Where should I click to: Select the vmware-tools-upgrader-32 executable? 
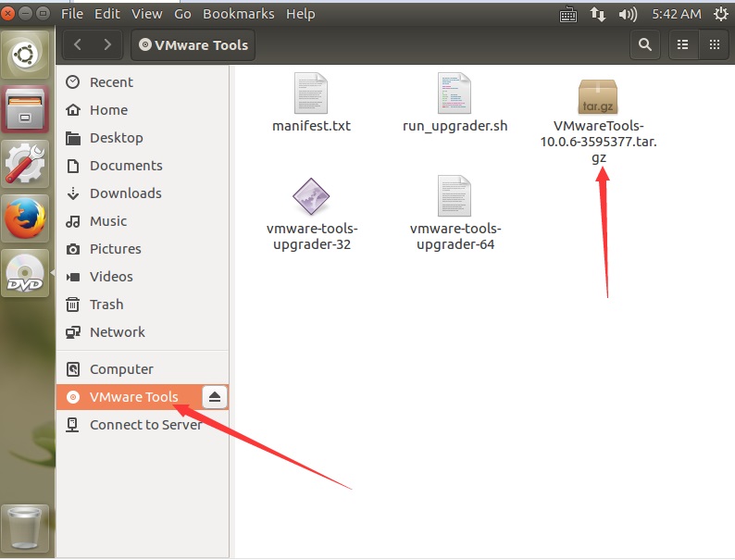coord(311,196)
